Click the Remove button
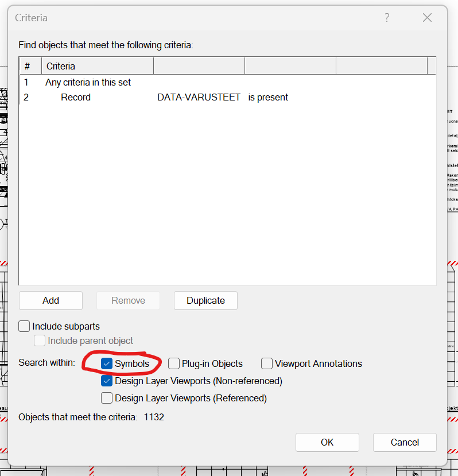Screen dimensions: 458x476 (x=128, y=300)
